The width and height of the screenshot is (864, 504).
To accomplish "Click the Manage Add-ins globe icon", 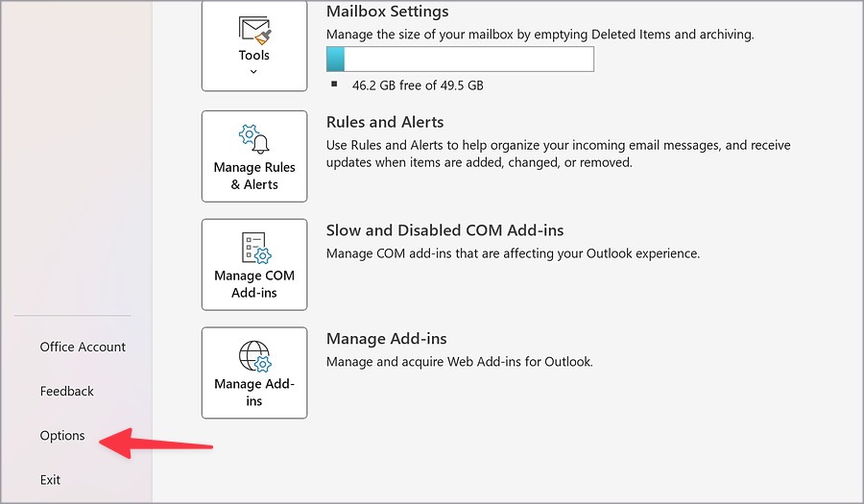I will point(255,356).
